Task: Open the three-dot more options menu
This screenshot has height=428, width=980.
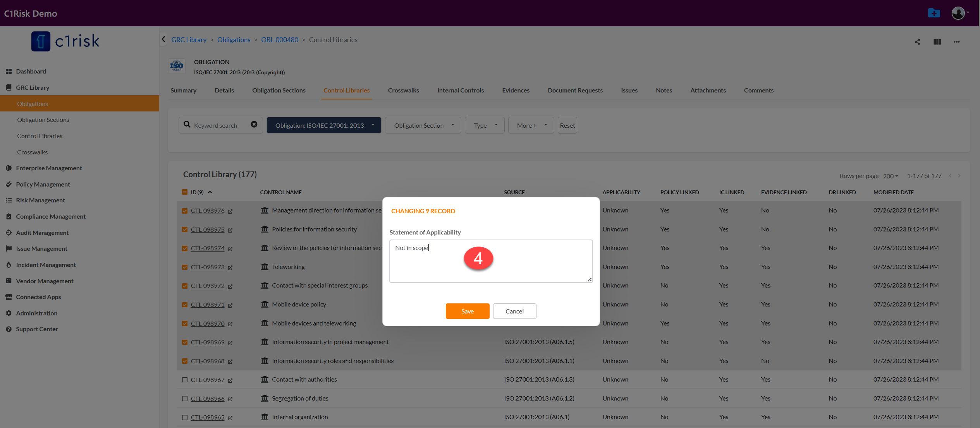Action: point(957,42)
